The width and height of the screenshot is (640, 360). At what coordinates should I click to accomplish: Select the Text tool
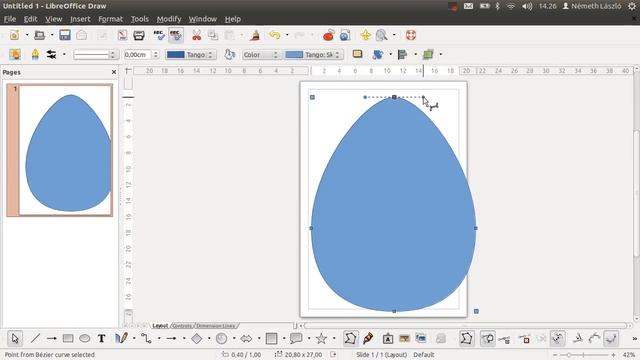click(101, 338)
